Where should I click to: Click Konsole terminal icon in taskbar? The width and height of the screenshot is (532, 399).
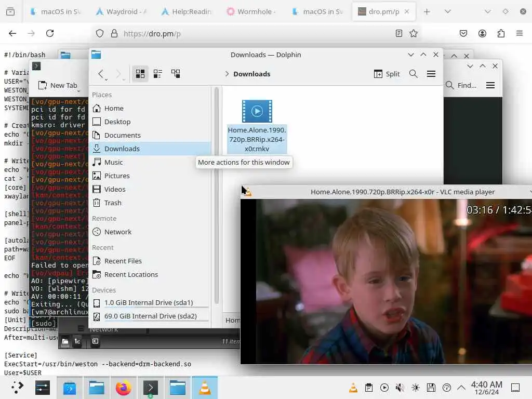[150, 388]
